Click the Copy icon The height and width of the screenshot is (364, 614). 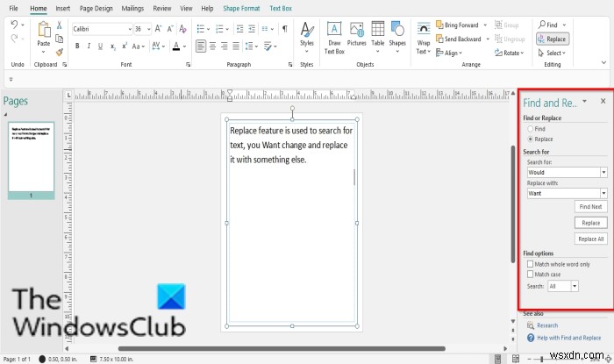click(59, 39)
